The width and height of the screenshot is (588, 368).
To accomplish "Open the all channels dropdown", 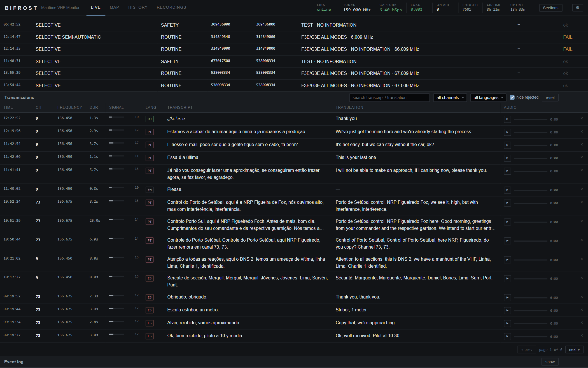I will (450, 98).
